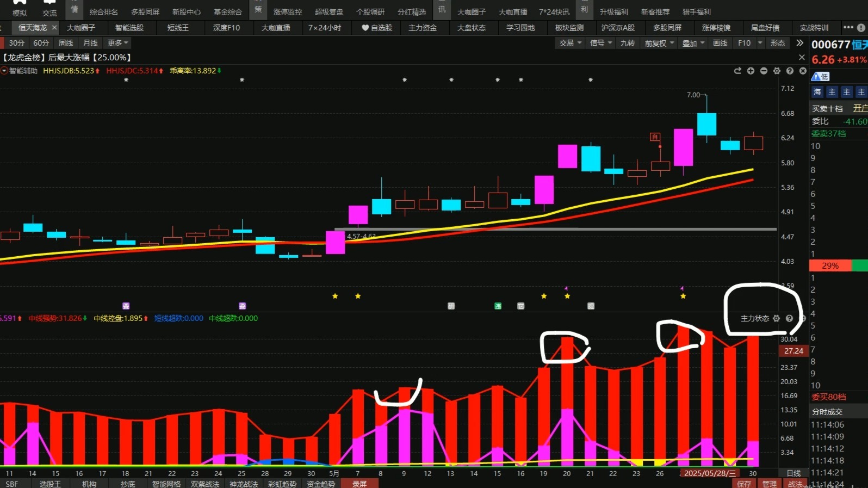This screenshot has width=868, height=488.
Task: Click the 日线 period label at bottom right
Action: [x=794, y=473]
